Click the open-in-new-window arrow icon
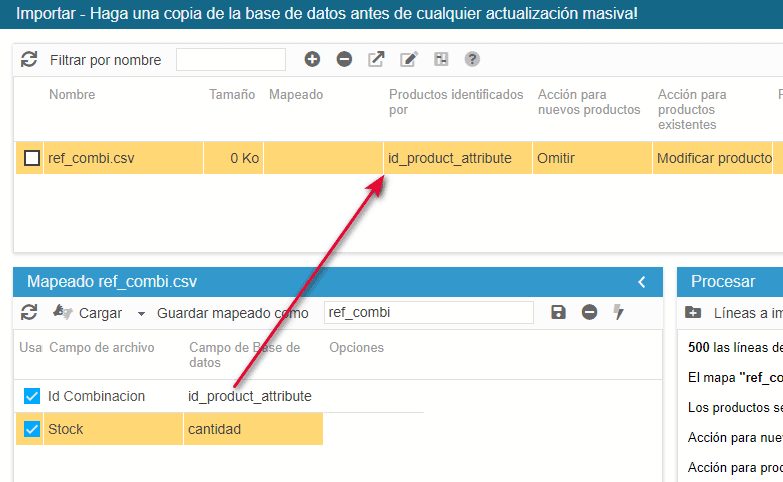The width and height of the screenshot is (783, 482). coord(376,60)
